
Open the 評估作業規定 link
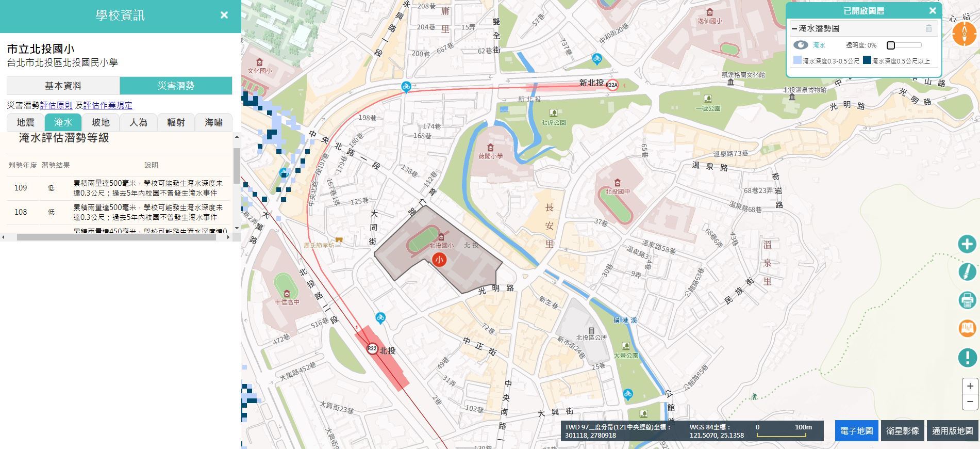tap(108, 105)
